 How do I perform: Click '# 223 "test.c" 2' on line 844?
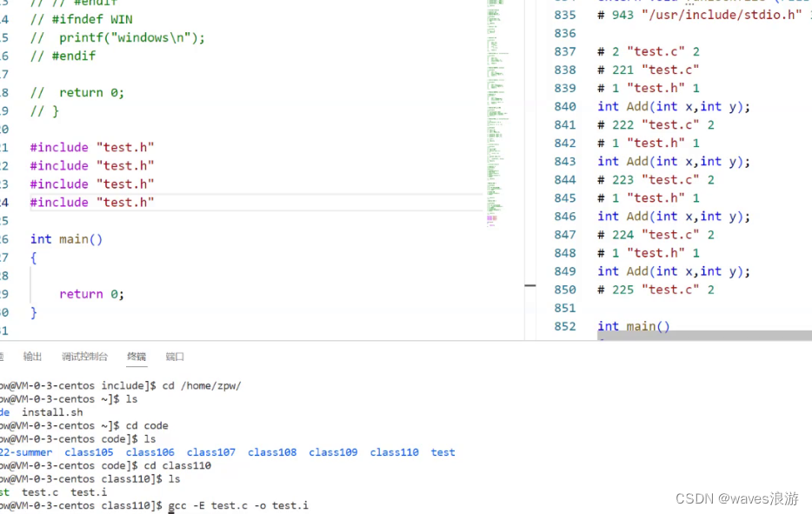tap(656, 180)
